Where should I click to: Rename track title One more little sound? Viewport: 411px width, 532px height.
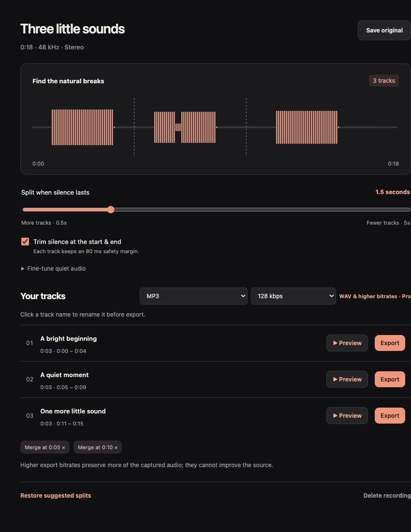click(x=73, y=411)
